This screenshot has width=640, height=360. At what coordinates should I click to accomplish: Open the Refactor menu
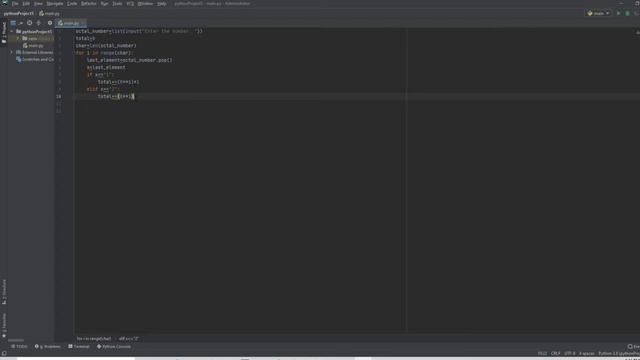point(89,4)
